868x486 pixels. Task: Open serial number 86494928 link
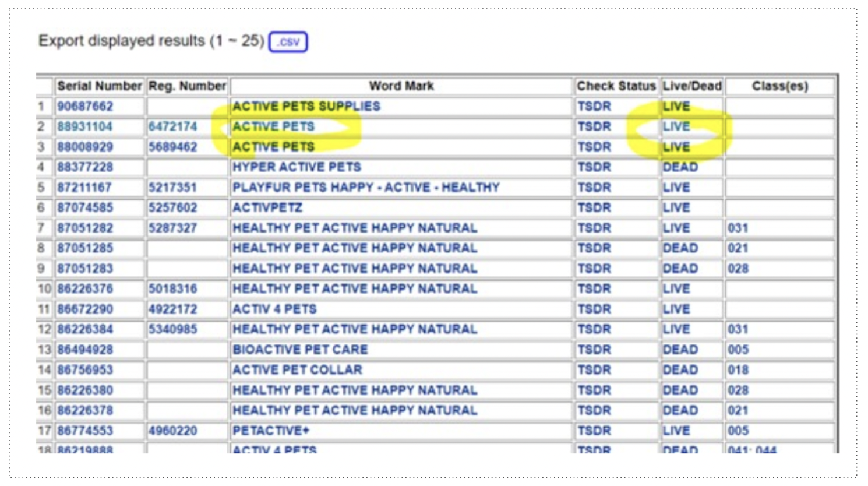(x=85, y=350)
